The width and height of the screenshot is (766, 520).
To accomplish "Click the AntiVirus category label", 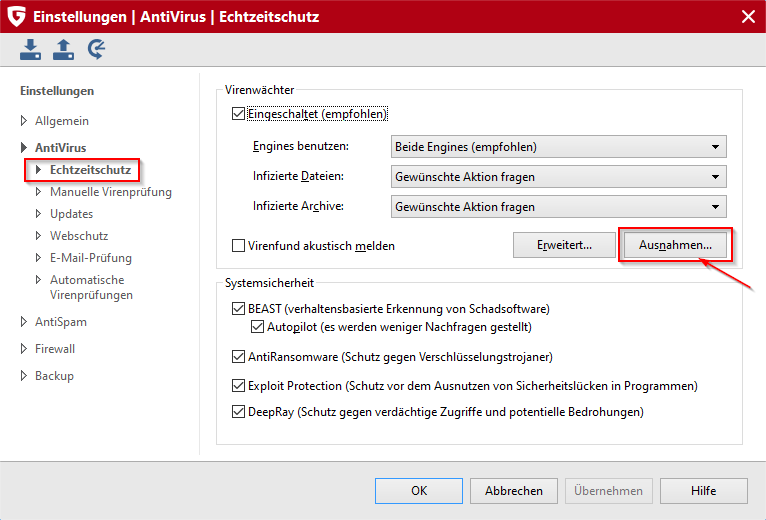I will point(61,148).
